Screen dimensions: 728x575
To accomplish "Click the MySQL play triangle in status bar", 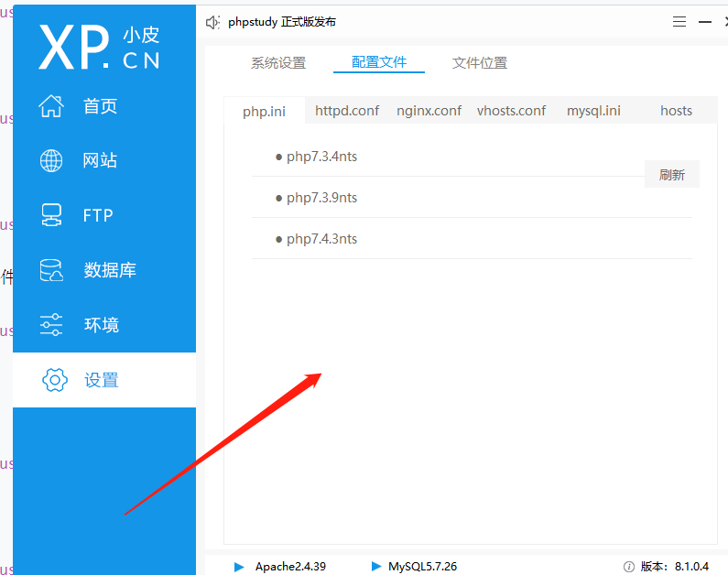I will 376,566.
